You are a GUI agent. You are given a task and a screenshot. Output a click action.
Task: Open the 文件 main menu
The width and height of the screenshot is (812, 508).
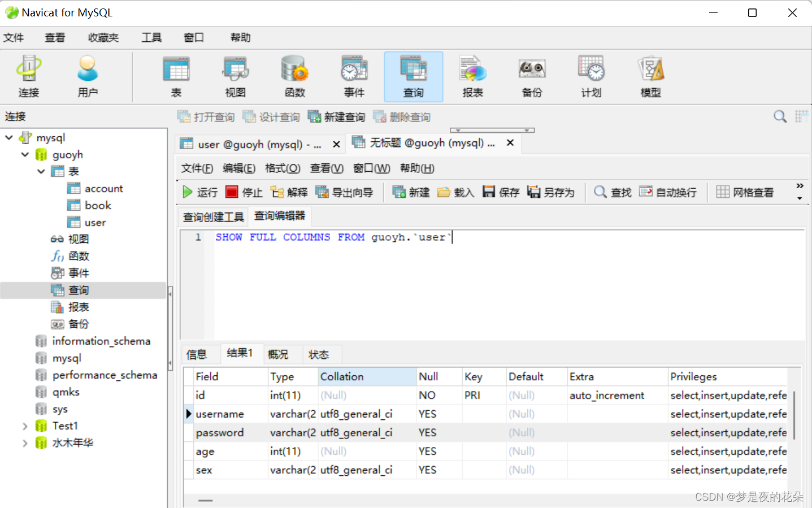[x=14, y=38]
